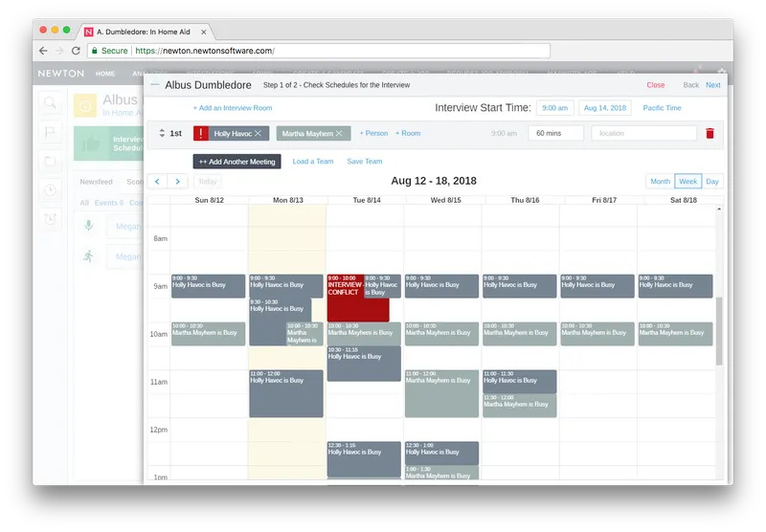Image resolution: width=766 pixels, height=532 pixels.
Task: Close the A. Dumbledore browser tab
Action: [x=204, y=32]
